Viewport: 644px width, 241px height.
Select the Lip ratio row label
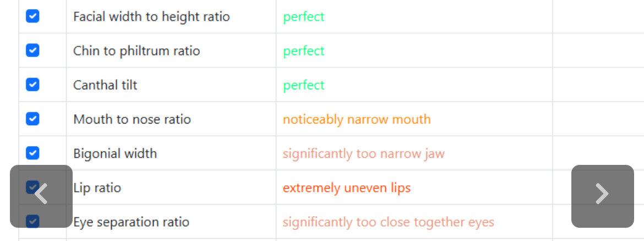[x=97, y=188]
